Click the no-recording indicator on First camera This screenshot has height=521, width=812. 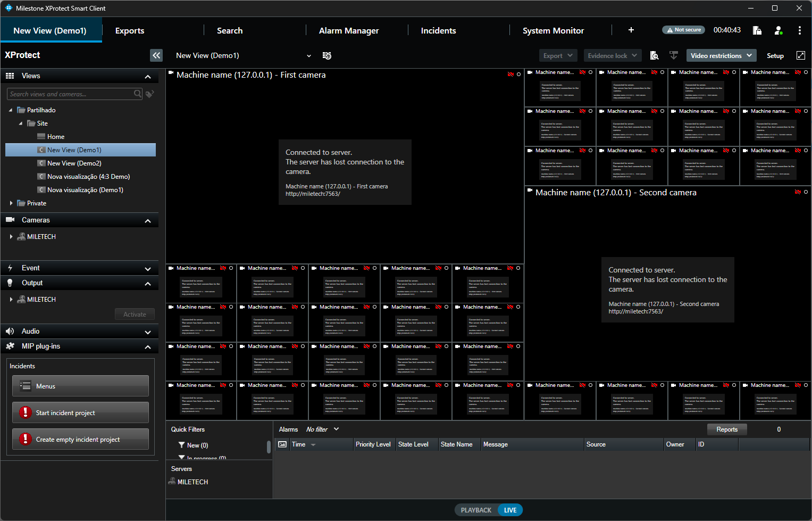[x=510, y=75]
